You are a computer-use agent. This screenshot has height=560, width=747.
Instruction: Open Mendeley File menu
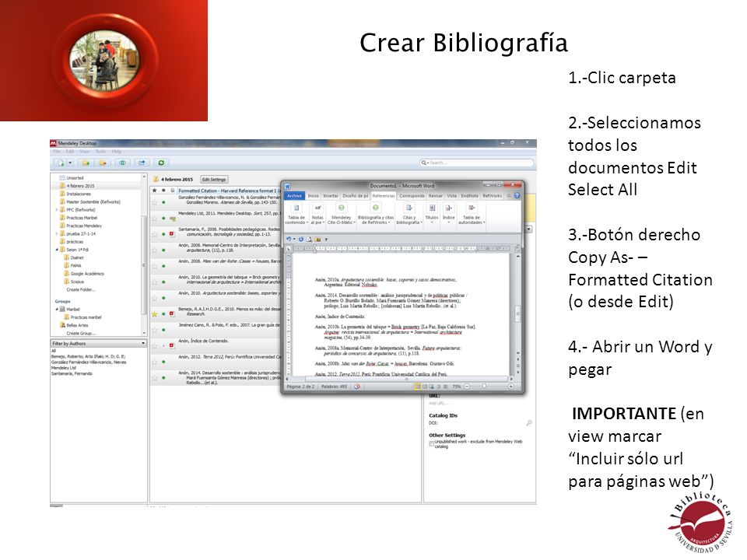pos(56,152)
